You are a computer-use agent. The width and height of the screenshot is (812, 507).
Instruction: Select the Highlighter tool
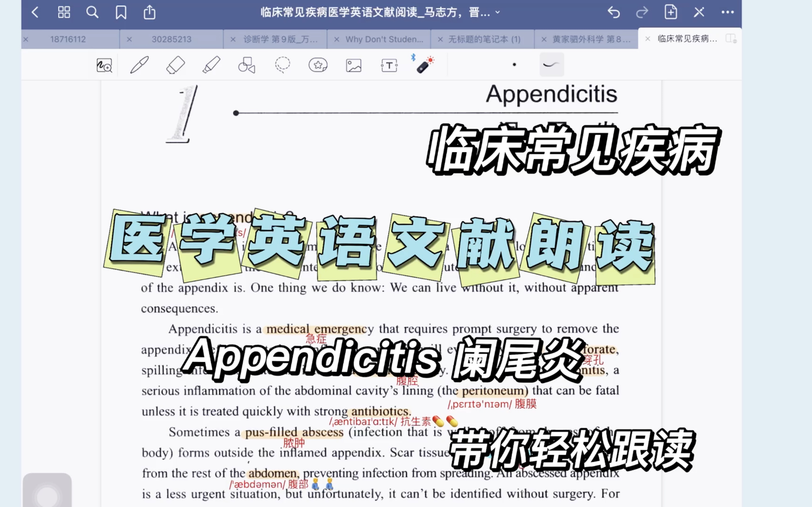[x=211, y=65]
